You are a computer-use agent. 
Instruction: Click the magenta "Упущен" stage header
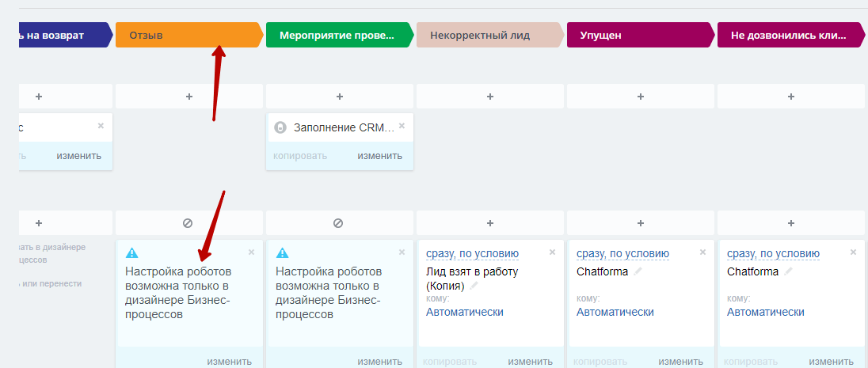click(640, 36)
